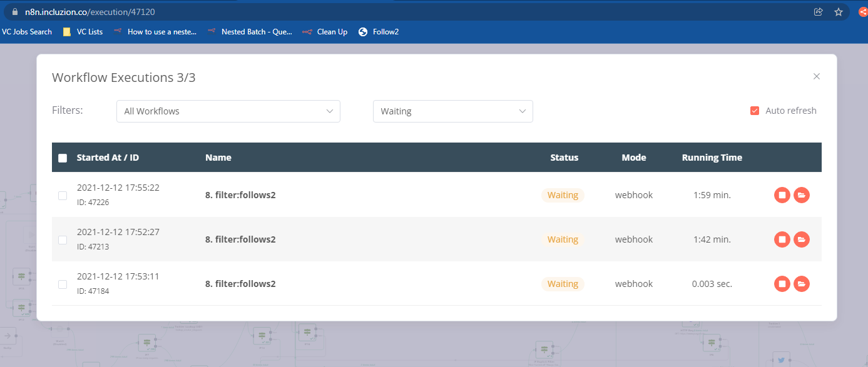Screen dimensions: 868x367
Task: Check the box for execution 47226
Action: (x=63, y=195)
